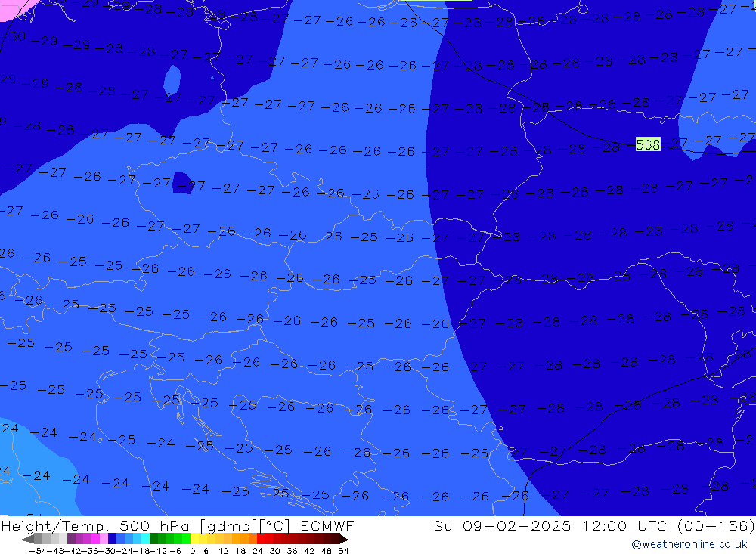
Task: Pick the darkest green legend swatch
Action: (153, 539)
